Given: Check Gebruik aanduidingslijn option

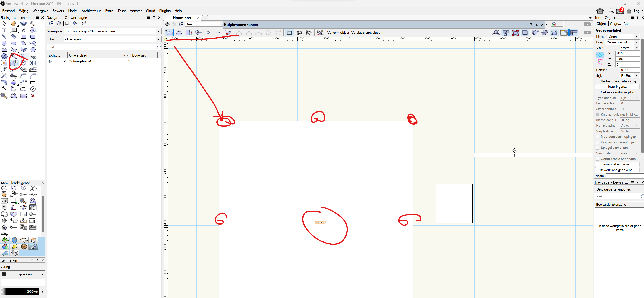Looking at the screenshot, I should click(x=597, y=92).
